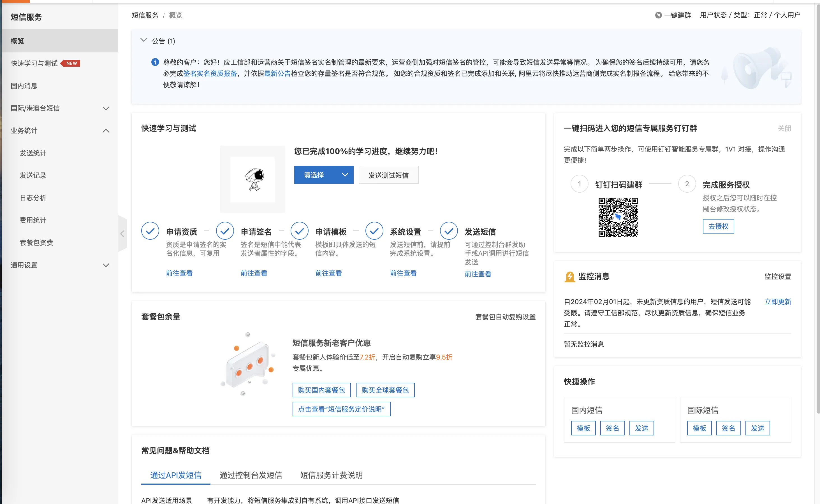Click the checkmark circle for 申请资质

(x=150, y=231)
